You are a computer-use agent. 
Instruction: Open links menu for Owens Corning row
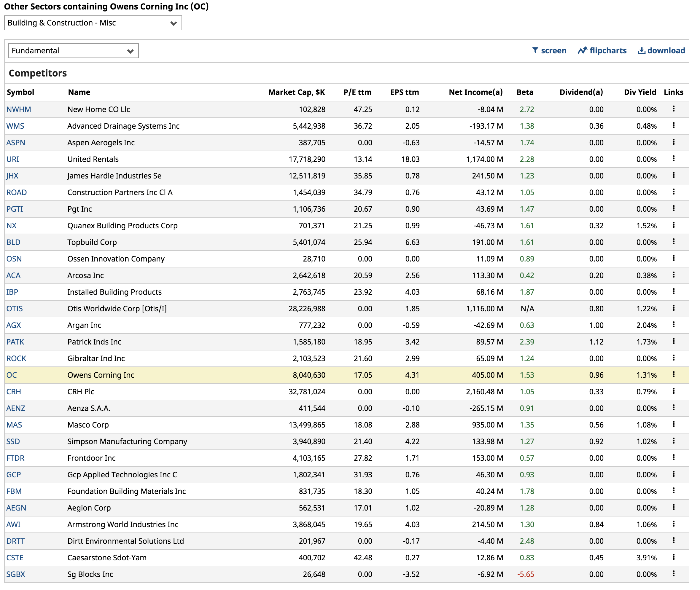pos(673,374)
